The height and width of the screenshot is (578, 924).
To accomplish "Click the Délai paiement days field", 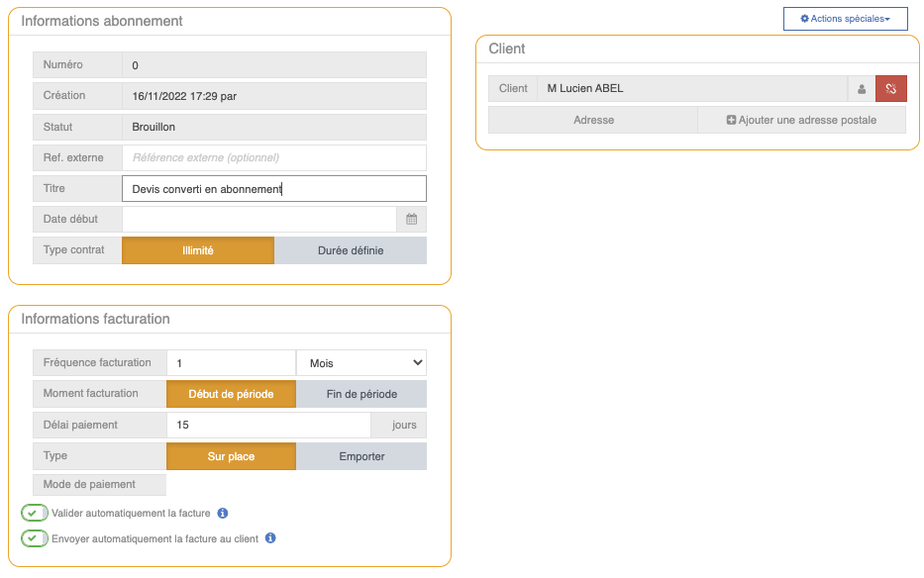I will [x=268, y=426].
